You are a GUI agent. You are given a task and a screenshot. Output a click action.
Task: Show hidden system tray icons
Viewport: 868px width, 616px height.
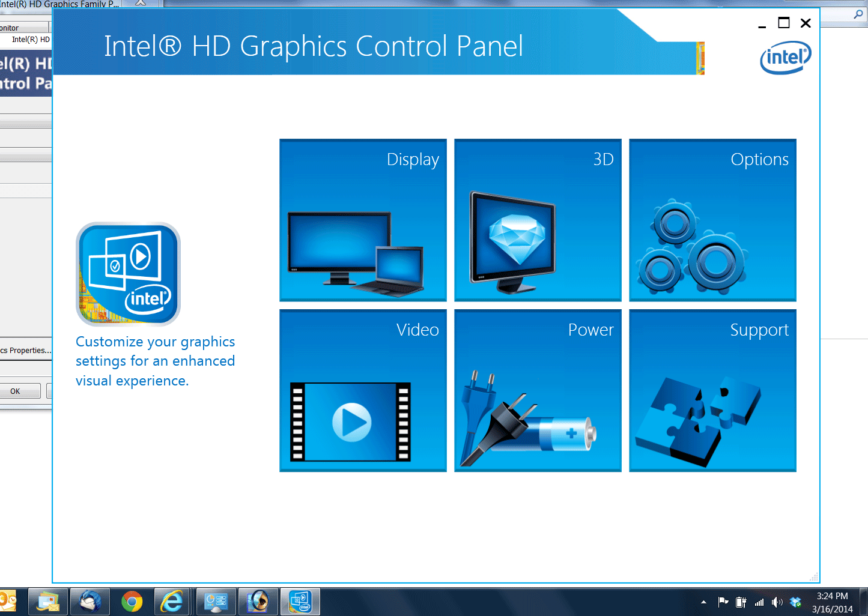(703, 602)
